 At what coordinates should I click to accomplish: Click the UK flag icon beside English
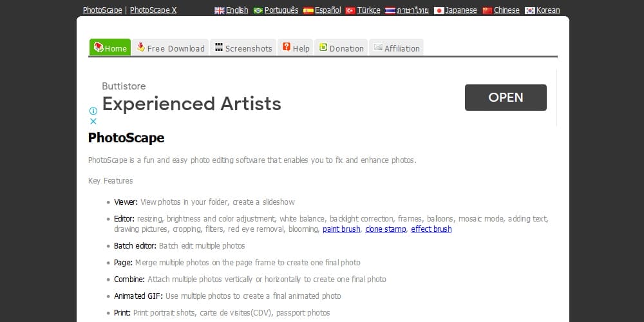(x=220, y=11)
